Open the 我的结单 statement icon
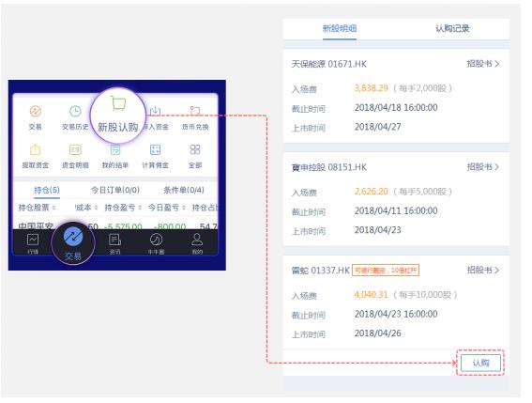This screenshot has width=532, height=403. [115, 149]
